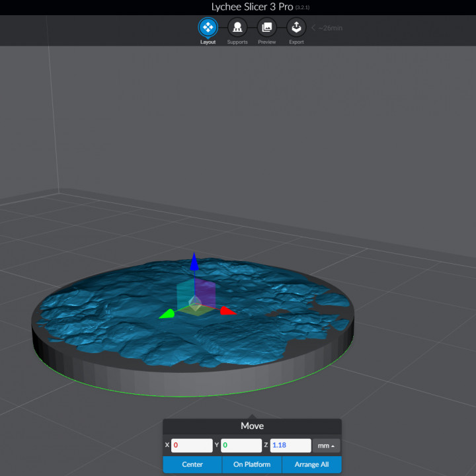Focus the Y position input field

coord(241,446)
